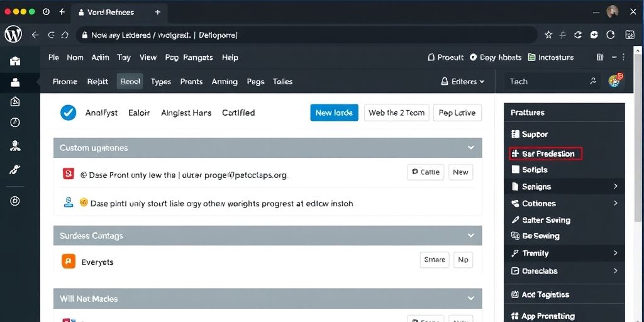
Task: Click the Cattie button
Action: (426, 172)
